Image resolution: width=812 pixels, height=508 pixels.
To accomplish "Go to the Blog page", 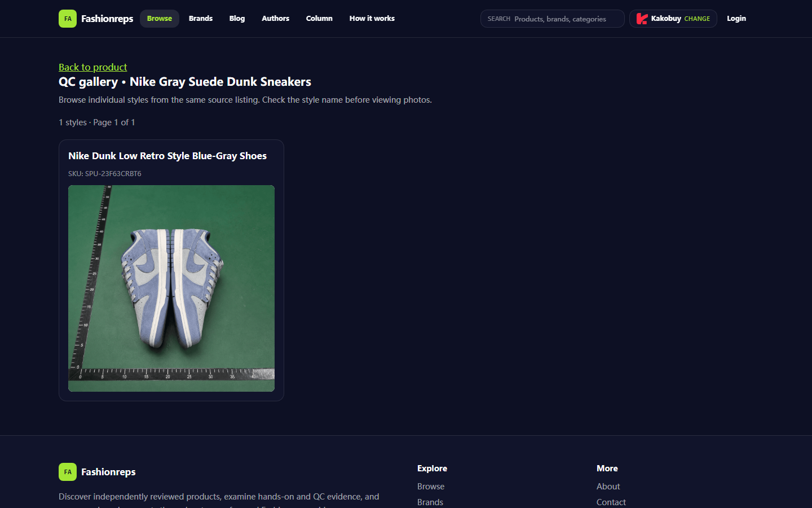I will point(237,19).
